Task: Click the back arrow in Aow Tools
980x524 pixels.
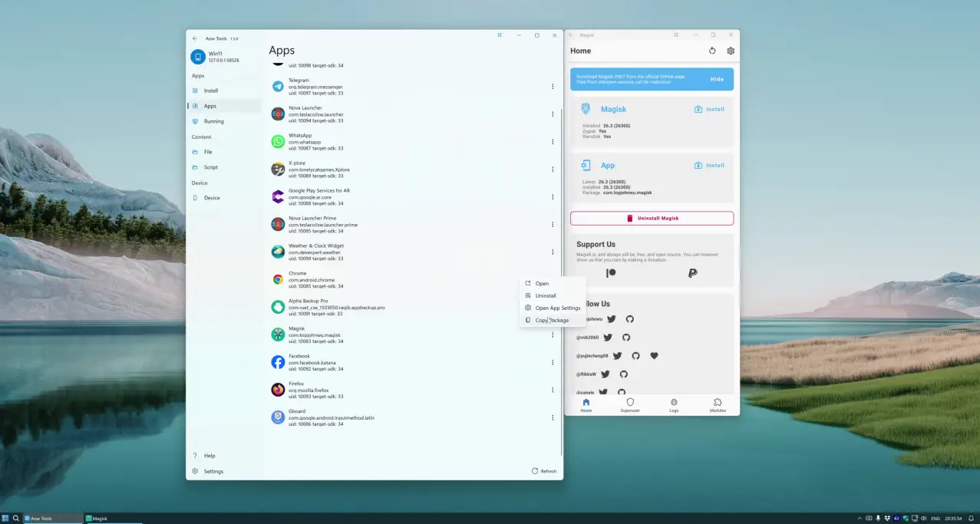Action: [195, 38]
